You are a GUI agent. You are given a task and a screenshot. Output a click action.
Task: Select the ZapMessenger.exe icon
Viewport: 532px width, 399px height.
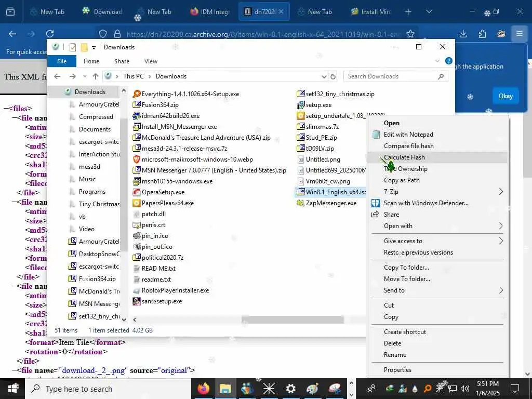coord(301,203)
